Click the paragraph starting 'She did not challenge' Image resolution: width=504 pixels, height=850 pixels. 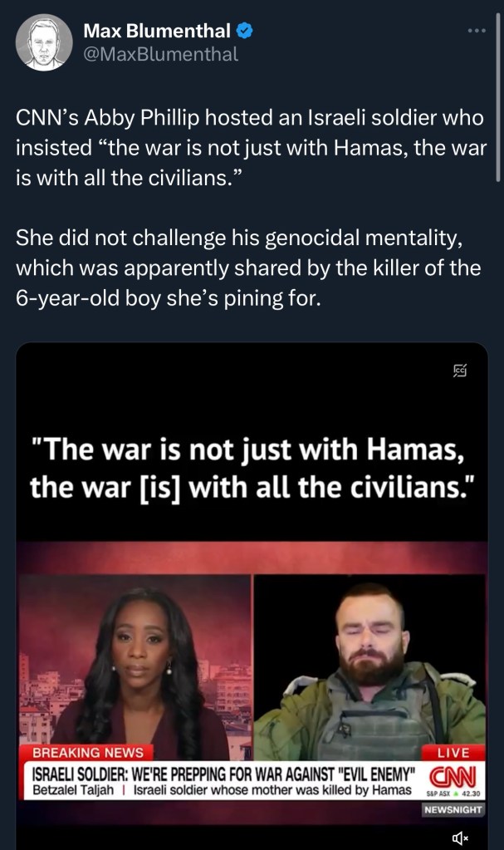coord(248,268)
